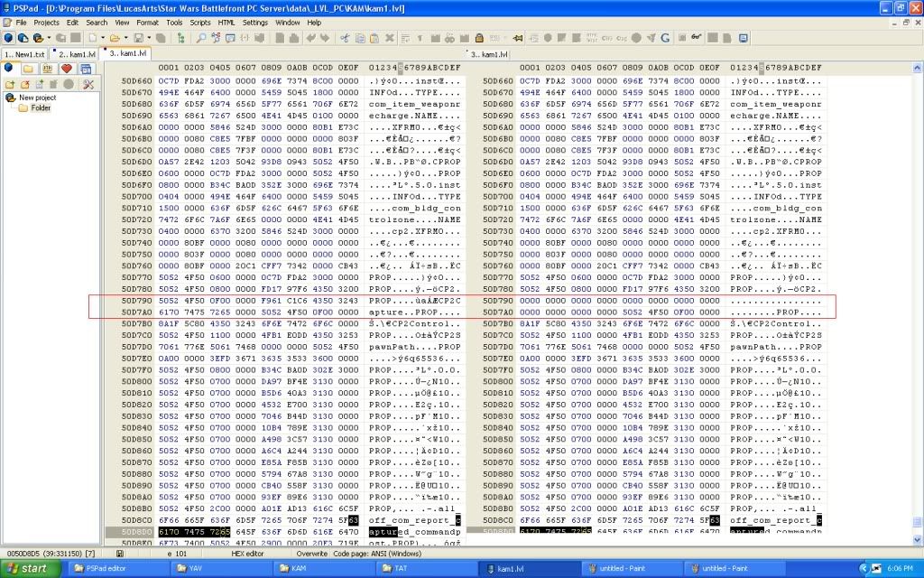Click the padlock lock icon
The width and height of the screenshot is (924, 578).
click(x=479, y=38)
